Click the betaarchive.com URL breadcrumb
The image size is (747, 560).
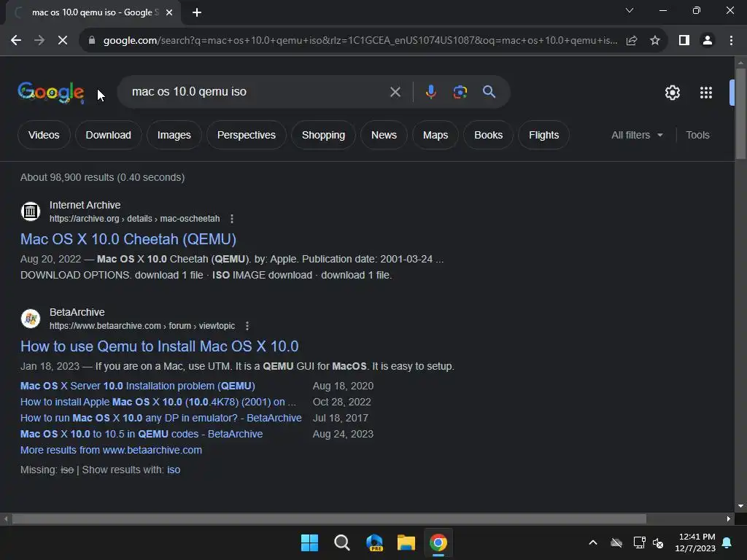pyautogui.click(x=142, y=326)
